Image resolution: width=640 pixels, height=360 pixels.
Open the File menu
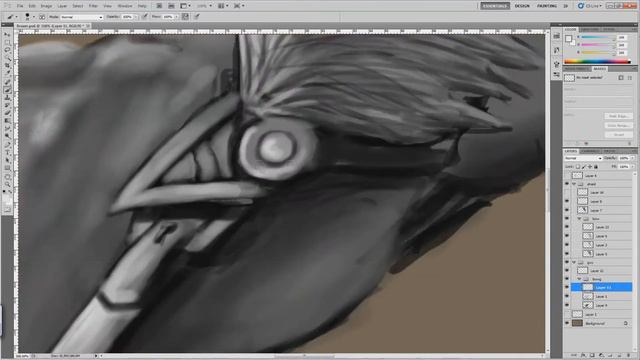[20, 6]
